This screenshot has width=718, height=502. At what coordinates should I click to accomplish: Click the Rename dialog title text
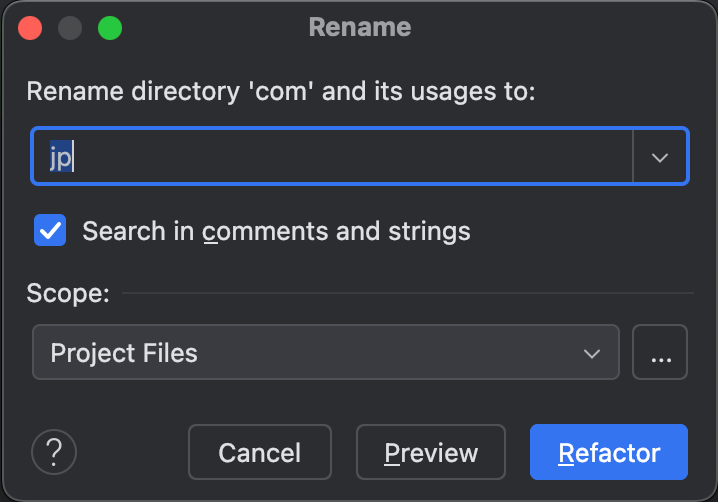[360, 27]
